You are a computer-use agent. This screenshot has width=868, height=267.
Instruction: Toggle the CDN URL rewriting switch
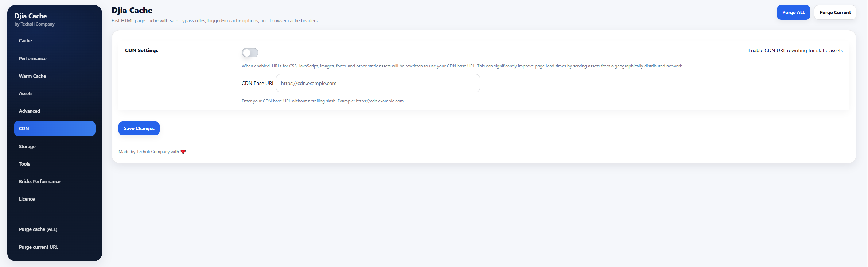pos(250,53)
